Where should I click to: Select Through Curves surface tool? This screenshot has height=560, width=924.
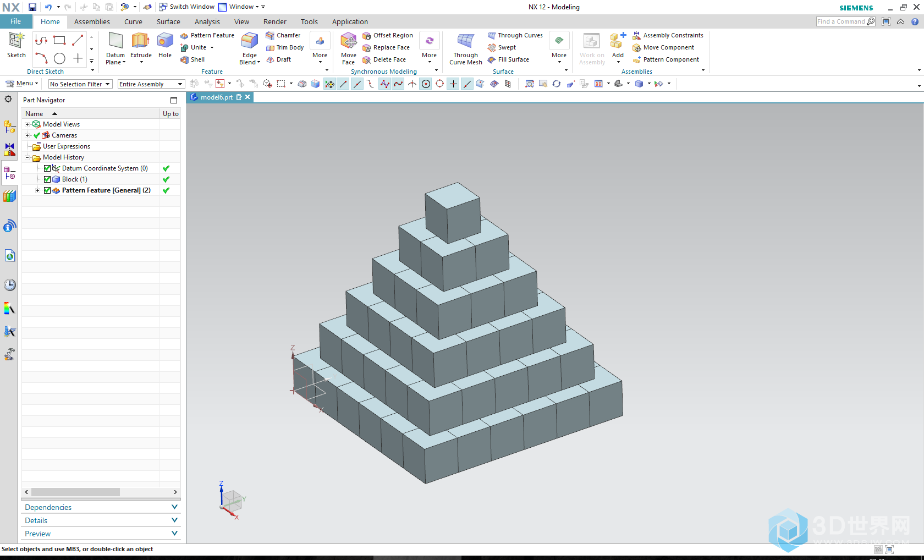(x=515, y=35)
